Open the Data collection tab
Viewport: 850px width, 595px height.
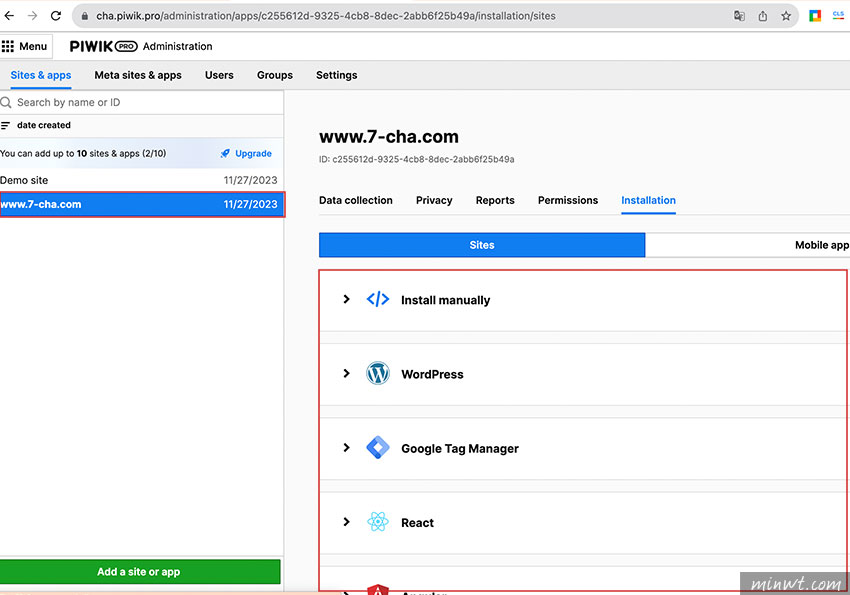pyautogui.click(x=355, y=200)
